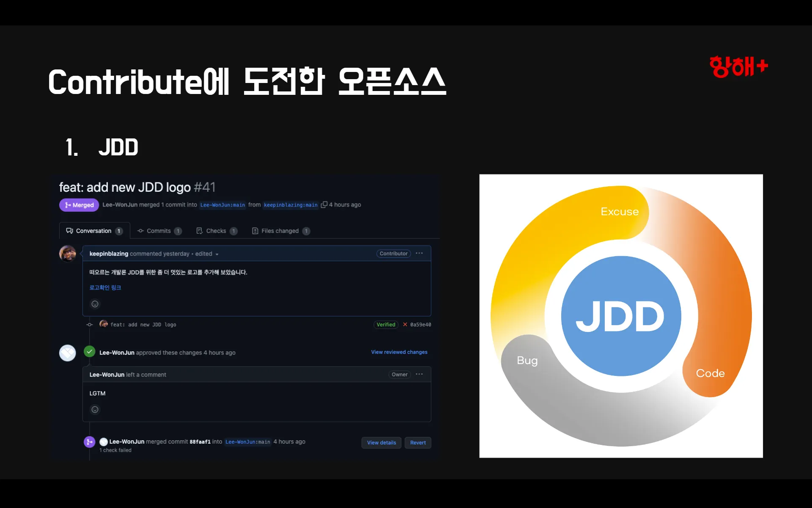This screenshot has width=812, height=508.
Task: Open View reviewed changes link
Action: [399, 352]
